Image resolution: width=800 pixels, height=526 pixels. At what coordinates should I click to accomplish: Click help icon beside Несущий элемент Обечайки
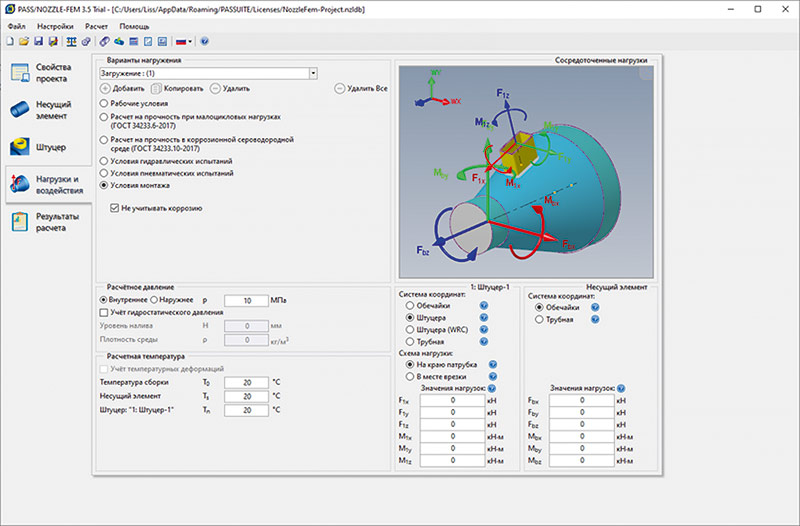pyautogui.click(x=595, y=307)
